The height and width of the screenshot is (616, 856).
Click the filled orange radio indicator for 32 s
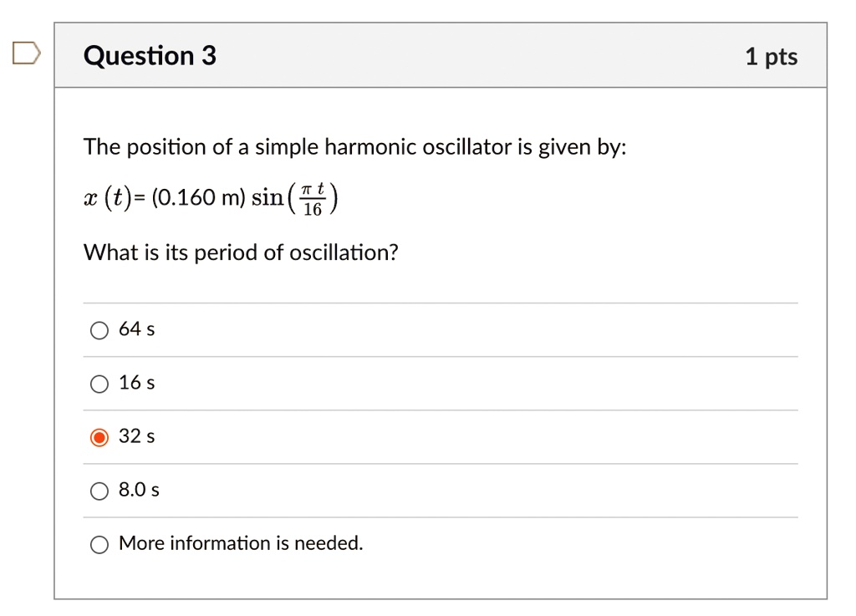[x=99, y=437]
